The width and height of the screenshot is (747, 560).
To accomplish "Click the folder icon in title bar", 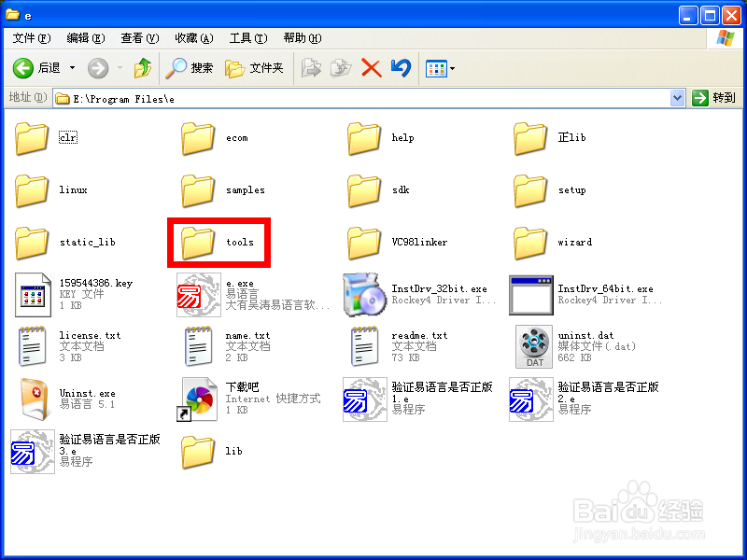I will (x=13, y=15).
